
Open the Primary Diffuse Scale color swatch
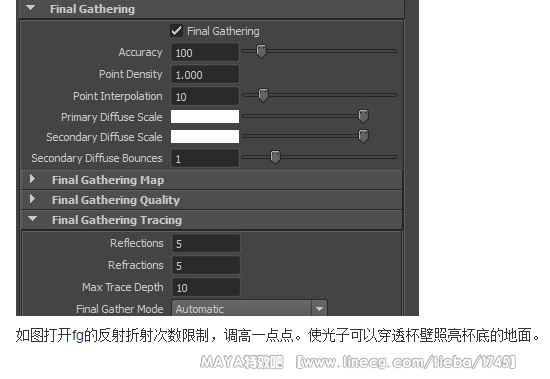coord(205,117)
